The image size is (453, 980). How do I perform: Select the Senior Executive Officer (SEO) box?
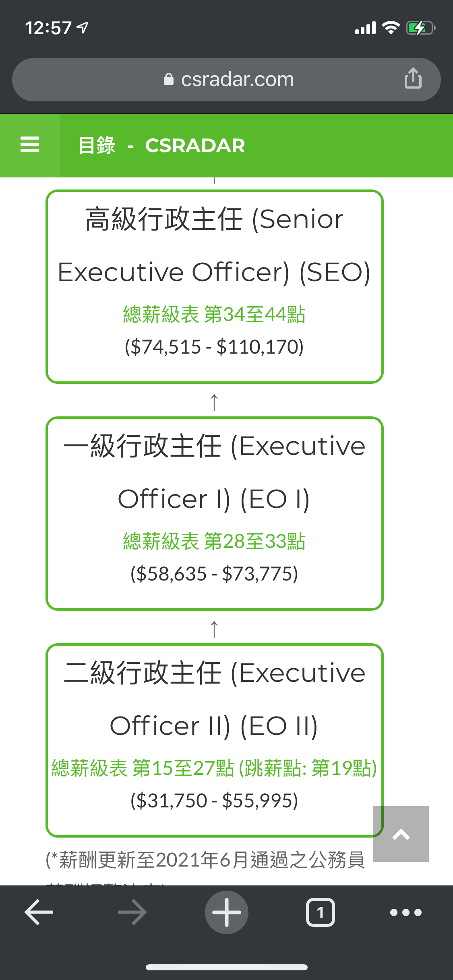click(x=215, y=286)
